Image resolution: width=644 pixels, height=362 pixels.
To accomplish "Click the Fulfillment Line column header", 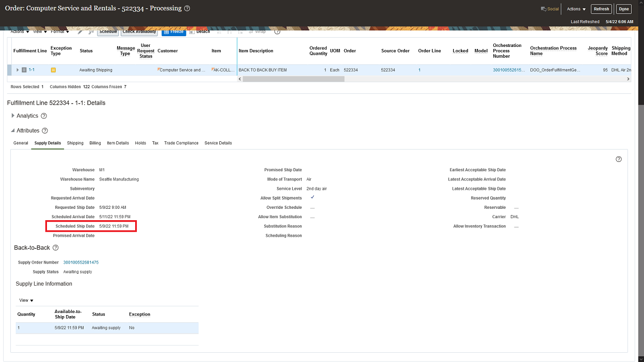I will click(30, 51).
